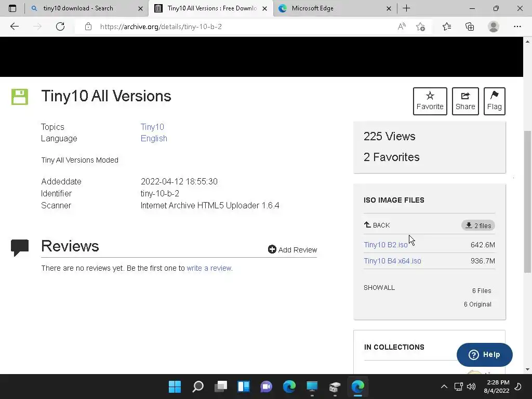Switch to tiny10 download Search tab
The height and width of the screenshot is (399, 532).
coord(78,8)
